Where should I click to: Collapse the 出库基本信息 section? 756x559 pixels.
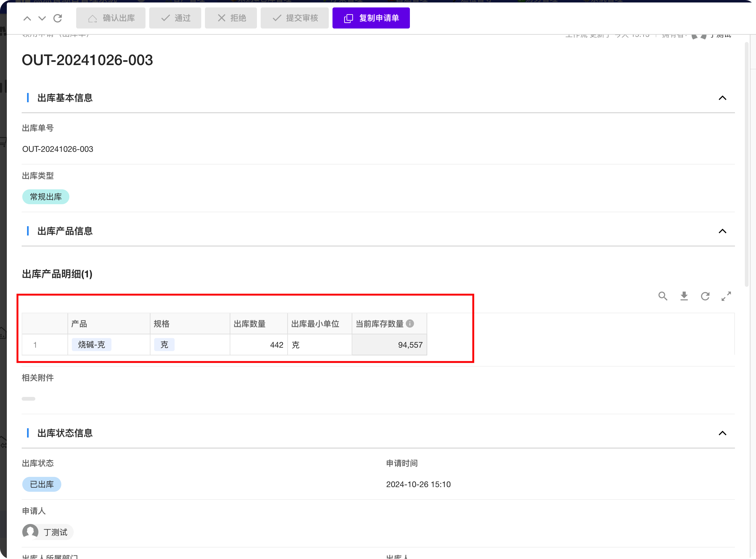[x=722, y=98]
